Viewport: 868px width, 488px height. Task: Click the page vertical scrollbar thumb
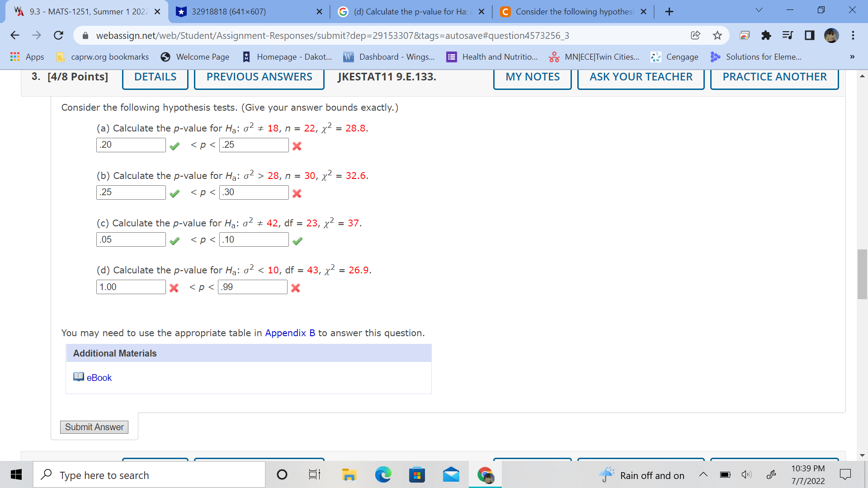[862, 273]
